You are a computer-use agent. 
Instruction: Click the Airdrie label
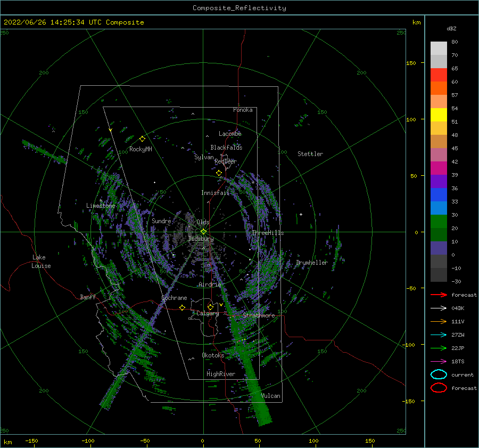click(210, 284)
